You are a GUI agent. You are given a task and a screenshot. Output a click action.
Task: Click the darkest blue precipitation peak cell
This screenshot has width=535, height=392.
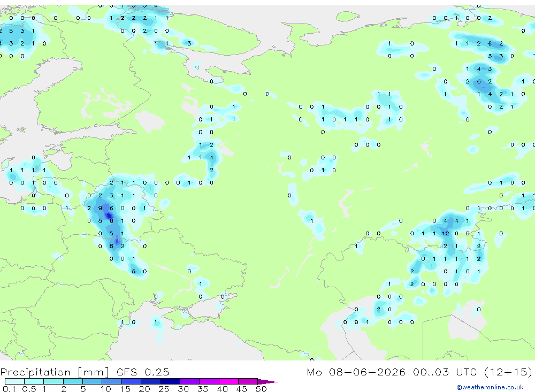[x=109, y=216]
